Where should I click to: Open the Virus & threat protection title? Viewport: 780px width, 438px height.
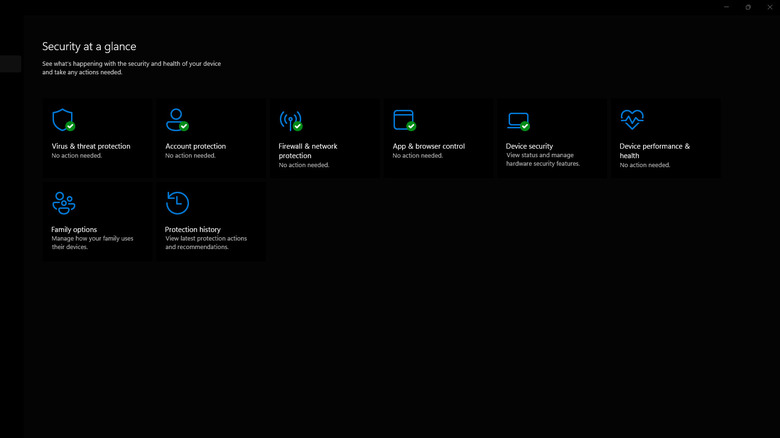pos(91,146)
